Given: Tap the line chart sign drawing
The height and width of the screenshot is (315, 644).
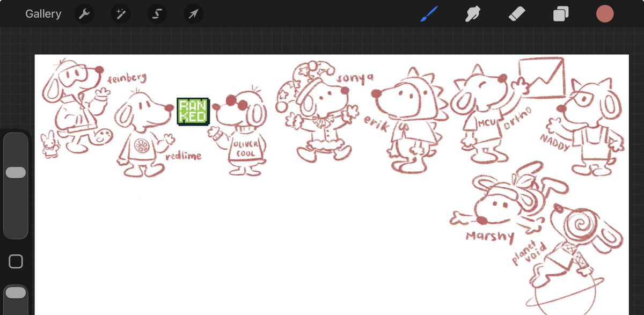Looking at the screenshot, I should (541, 78).
